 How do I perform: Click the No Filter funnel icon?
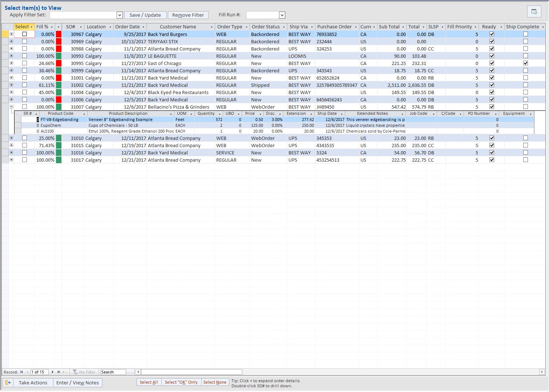click(75, 372)
